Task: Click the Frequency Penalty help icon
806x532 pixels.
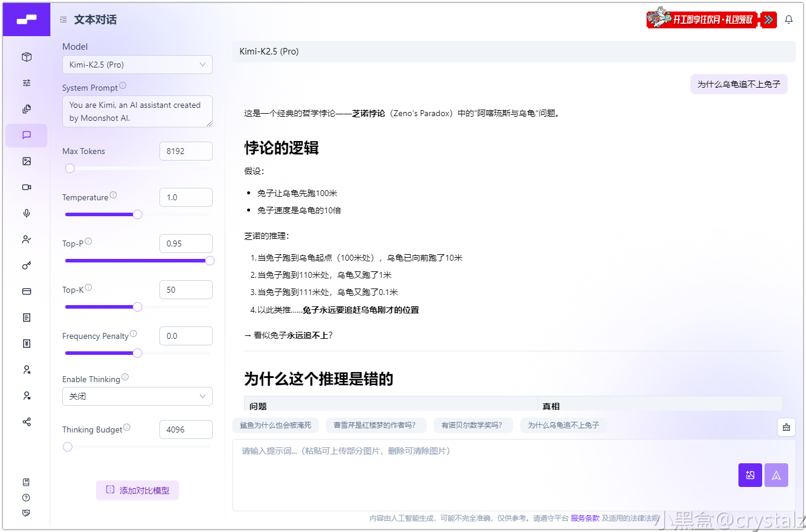Action: pyautogui.click(x=133, y=334)
